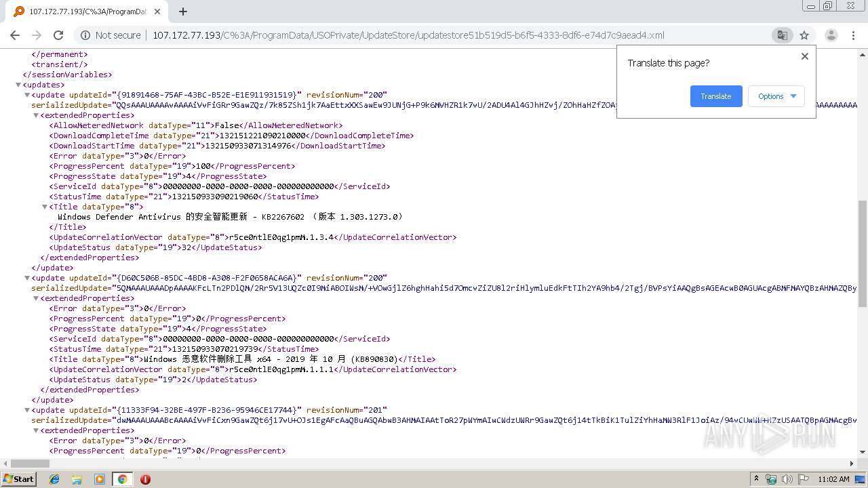Select the ProgressPercent 100 line
868x488 pixels.
pyautogui.click(x=172, y=166)
